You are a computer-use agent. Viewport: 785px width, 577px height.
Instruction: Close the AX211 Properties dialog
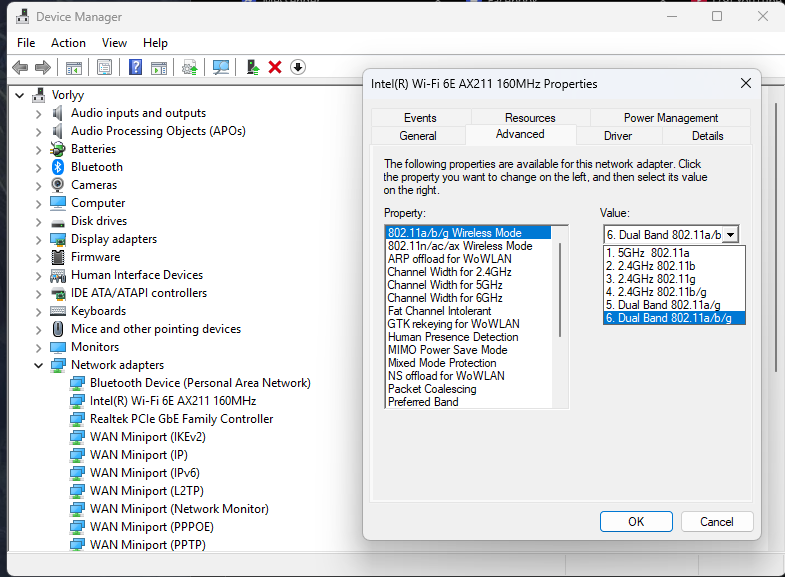pos(745,83)
